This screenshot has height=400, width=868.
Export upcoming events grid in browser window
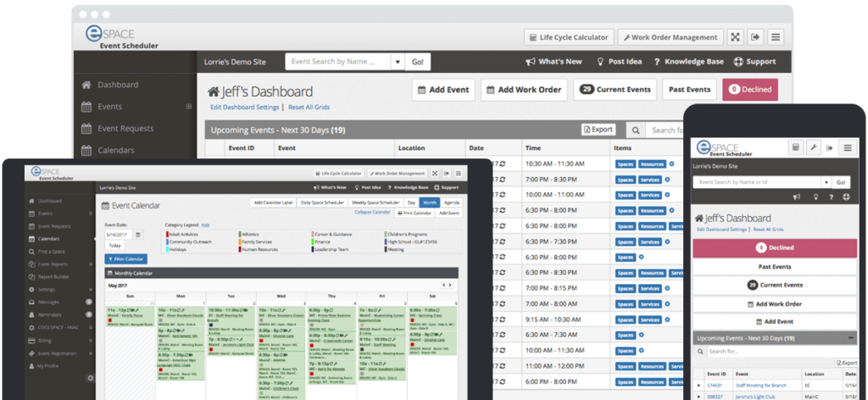point(598,130)
